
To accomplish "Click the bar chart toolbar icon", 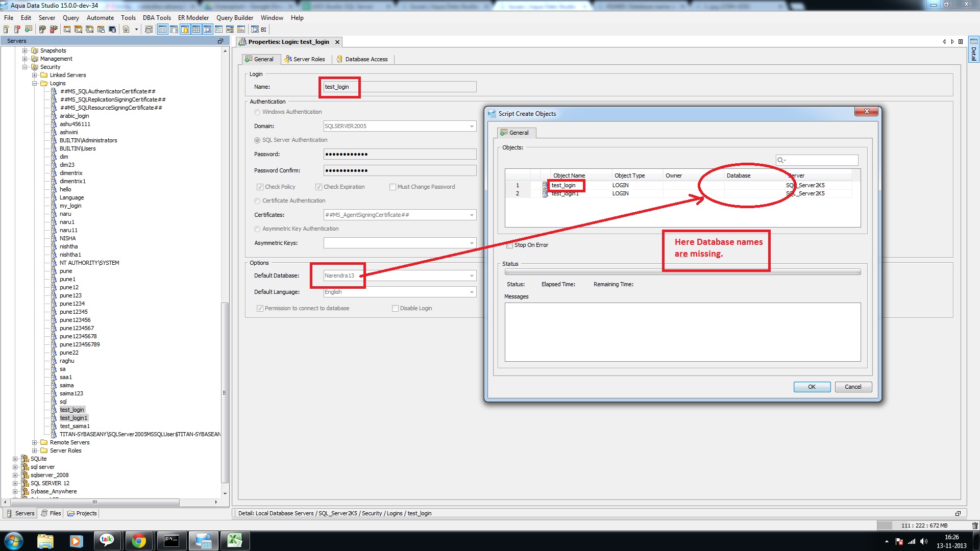I will tap(241, 29).
